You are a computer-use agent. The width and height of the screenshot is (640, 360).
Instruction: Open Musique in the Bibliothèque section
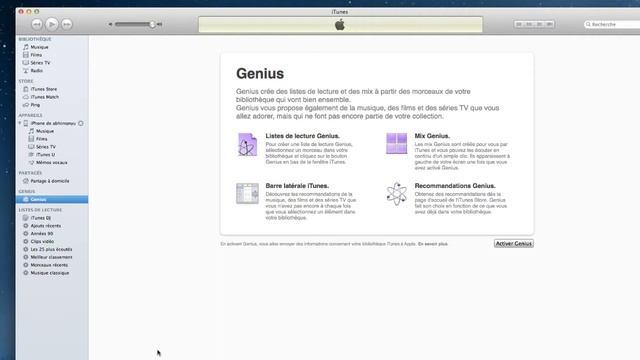pyautogui.click(x=39, y=47)
